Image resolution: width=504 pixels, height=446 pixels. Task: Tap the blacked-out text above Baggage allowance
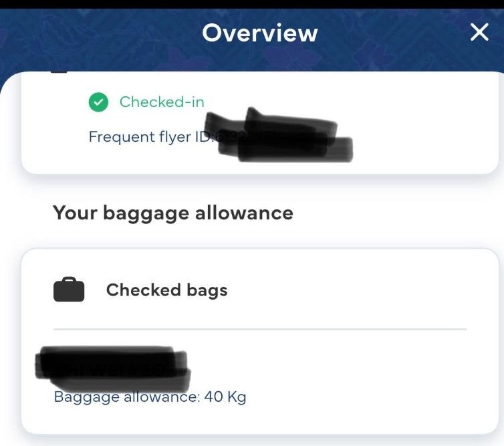(x=114, y=366)
